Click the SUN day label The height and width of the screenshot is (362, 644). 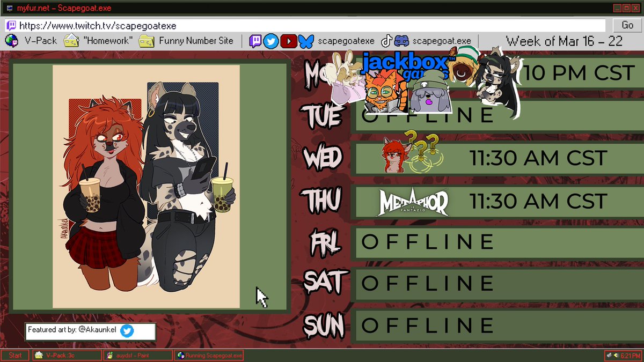point(324,326)
